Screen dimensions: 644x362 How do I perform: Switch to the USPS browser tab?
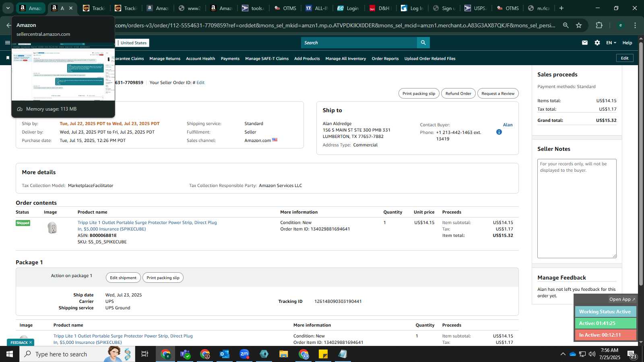pyautogui.click(x=476, y=8)
